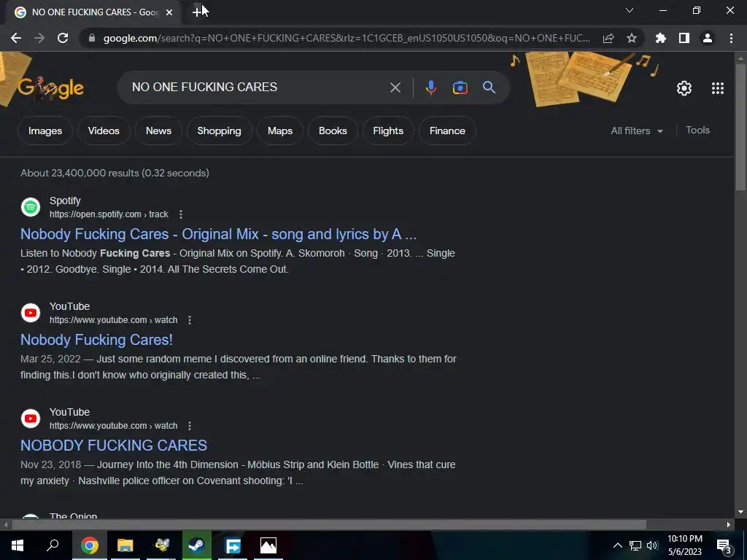The image size is (747, 560).
Task: Switch to Shopping results
Action: click(x=219, y=131)
